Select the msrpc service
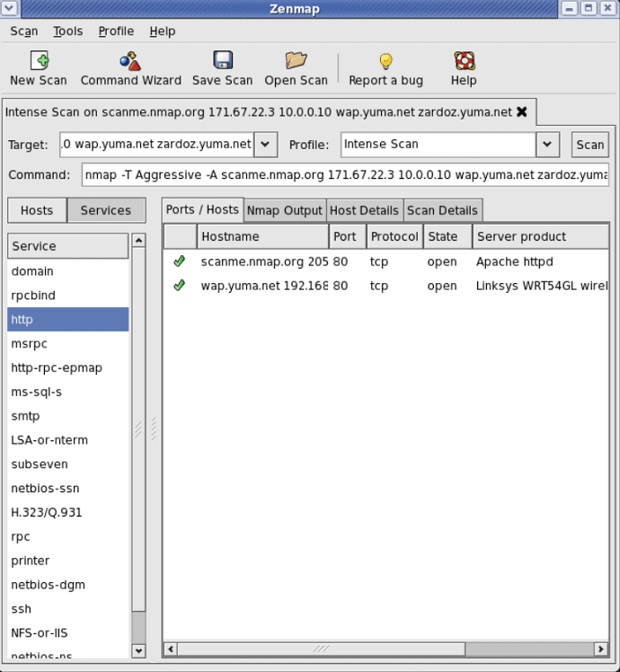Image resolution: width=620 pixels, height=672 pixels. 67,344
